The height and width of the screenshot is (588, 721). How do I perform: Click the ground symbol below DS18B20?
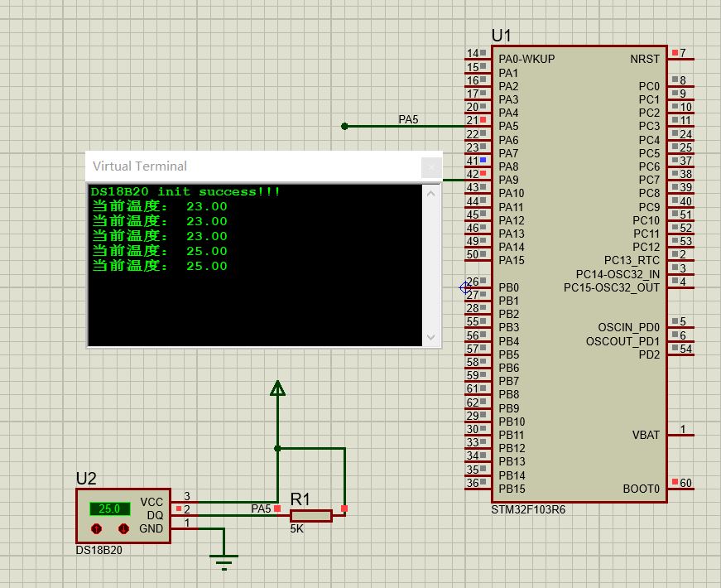tap(224, 561)
